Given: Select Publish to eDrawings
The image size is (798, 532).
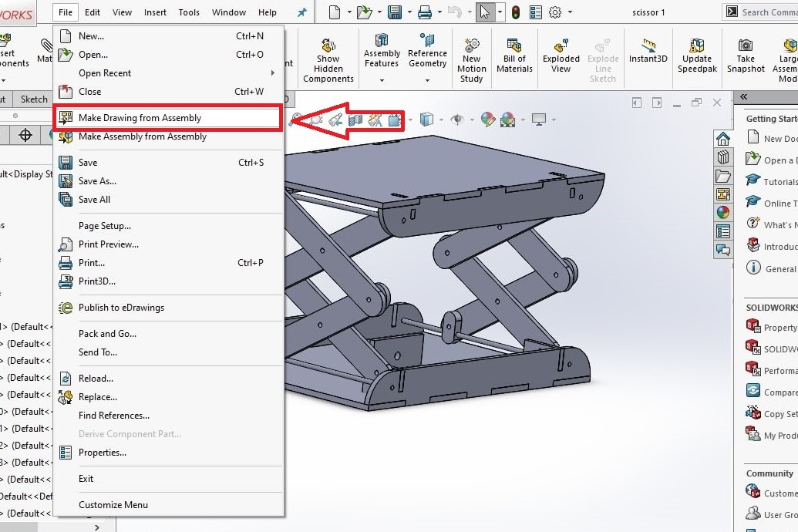Looking at the screenshot, I should tap(168, 308).
